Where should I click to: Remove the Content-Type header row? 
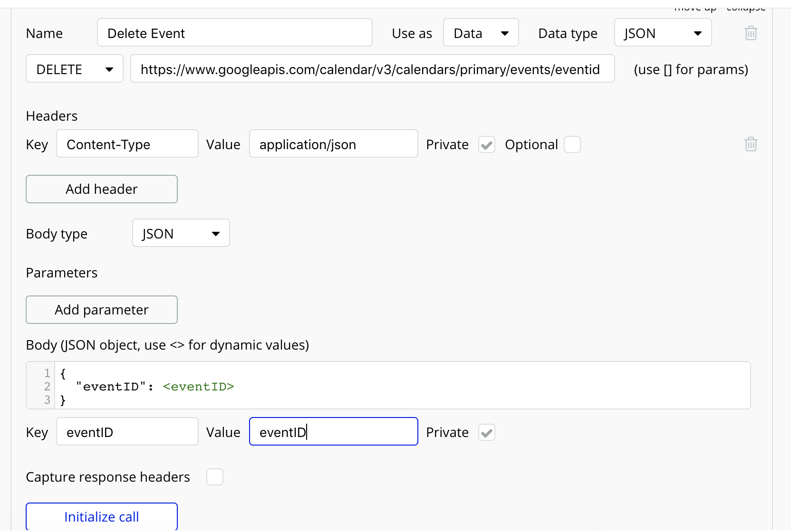751,144
